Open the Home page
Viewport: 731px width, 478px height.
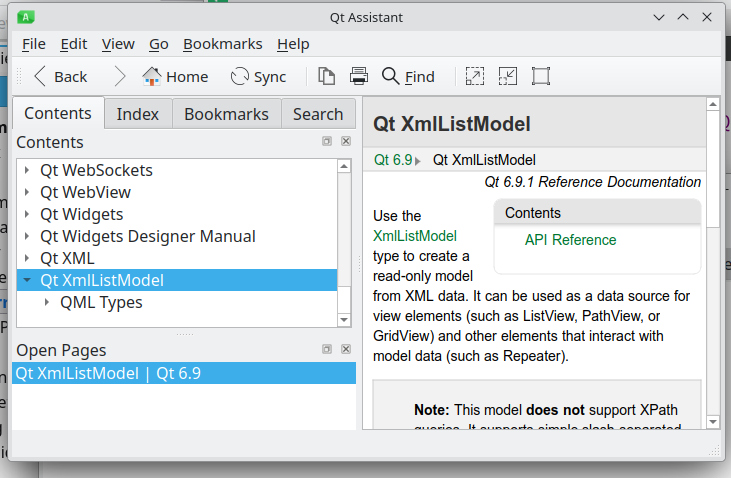[175, 76]
